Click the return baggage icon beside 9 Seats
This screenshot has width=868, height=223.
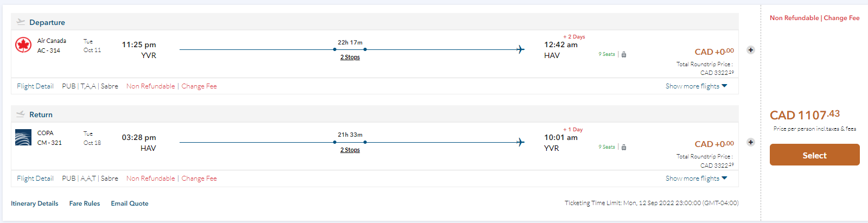click(x=624, y=147)
